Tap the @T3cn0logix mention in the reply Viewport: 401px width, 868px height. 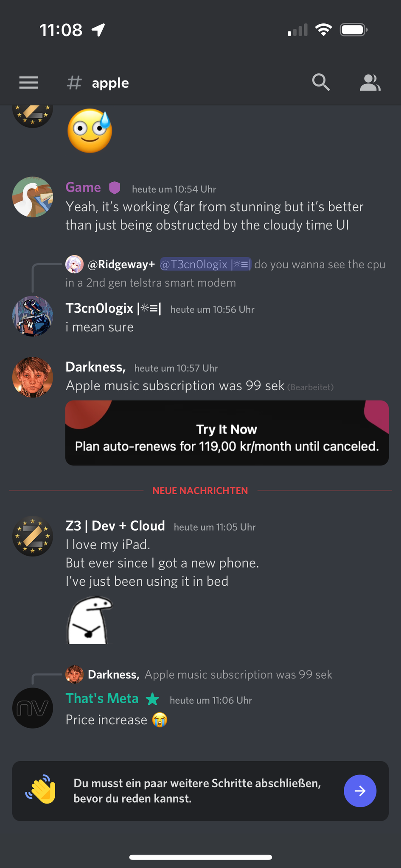point(205,264)
